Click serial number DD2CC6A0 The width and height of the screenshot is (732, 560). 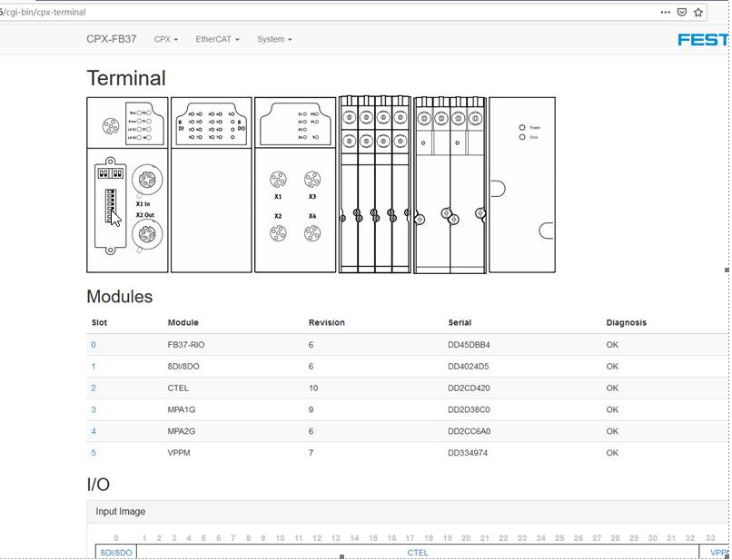pos(470,431)
